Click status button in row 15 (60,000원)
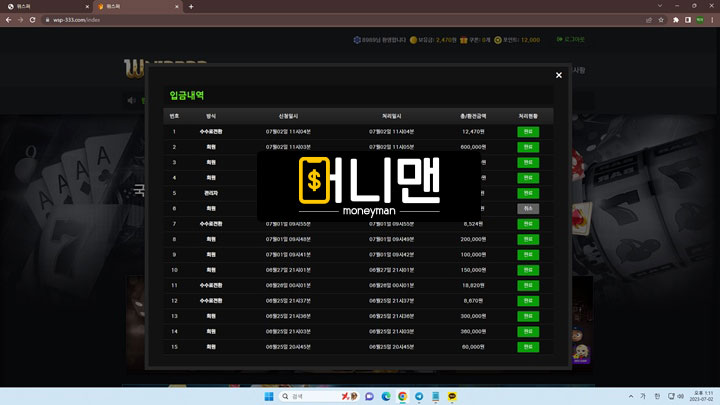Screen dimensions: 720x405 (x=528, y=347)
